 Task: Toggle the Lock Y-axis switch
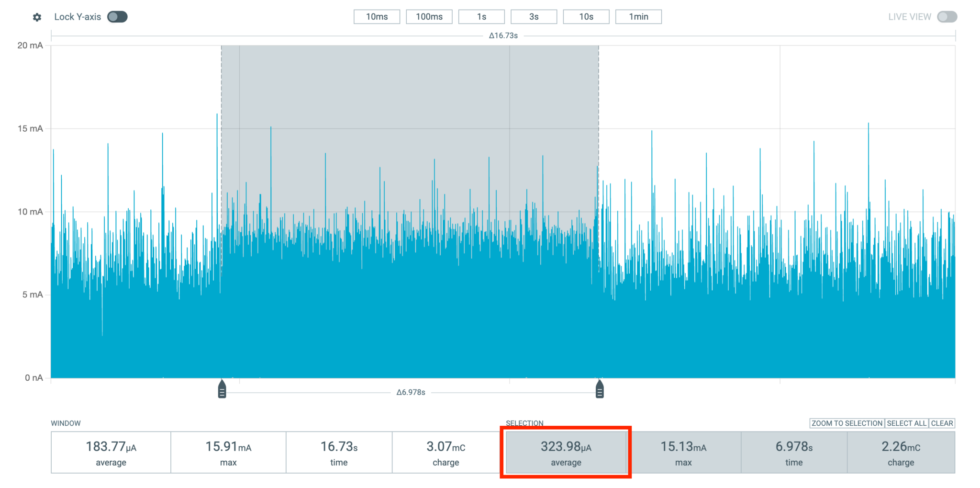pos(117,17)
